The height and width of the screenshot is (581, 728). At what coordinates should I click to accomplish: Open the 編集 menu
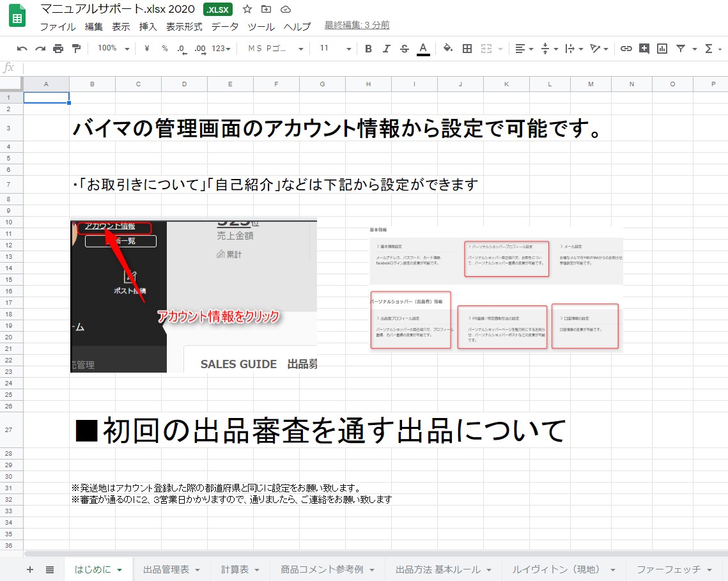coord(94,26)
